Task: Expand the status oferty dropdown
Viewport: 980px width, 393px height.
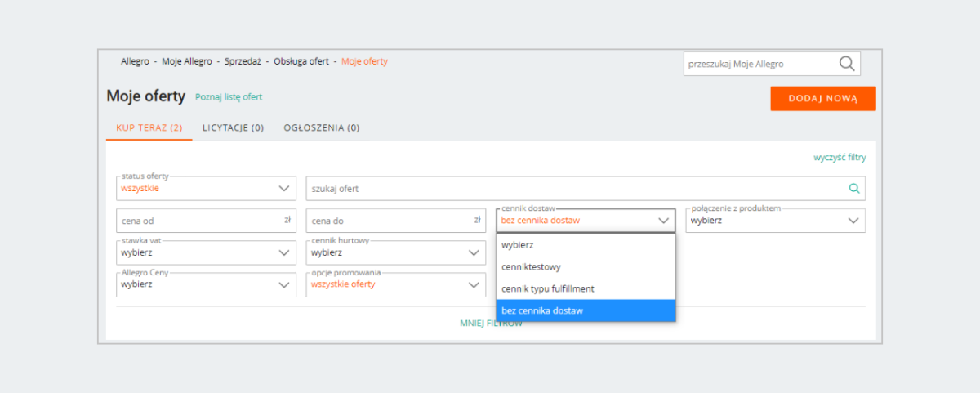Action: (206, 188)
